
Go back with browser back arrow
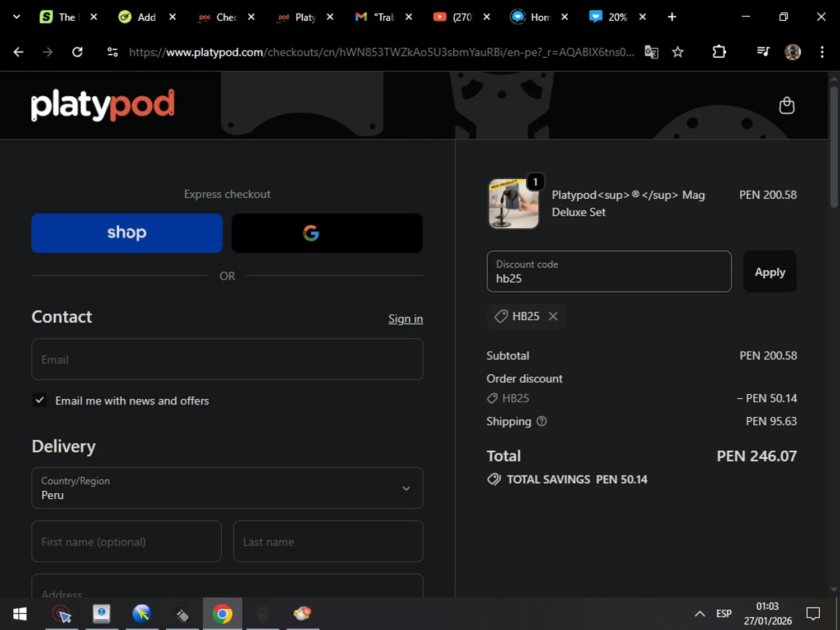coord(18,52)
